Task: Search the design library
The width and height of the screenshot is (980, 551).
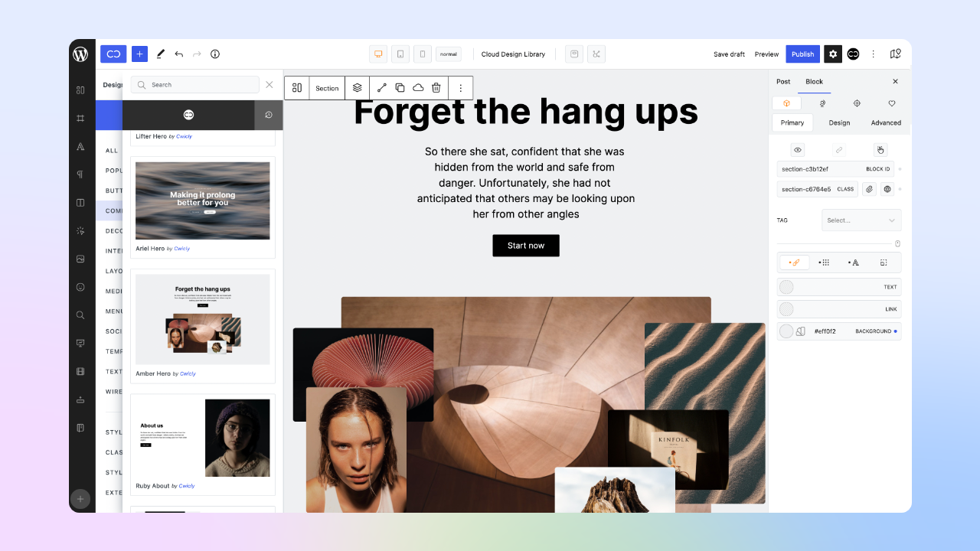Action: click(x=195, y=85)
